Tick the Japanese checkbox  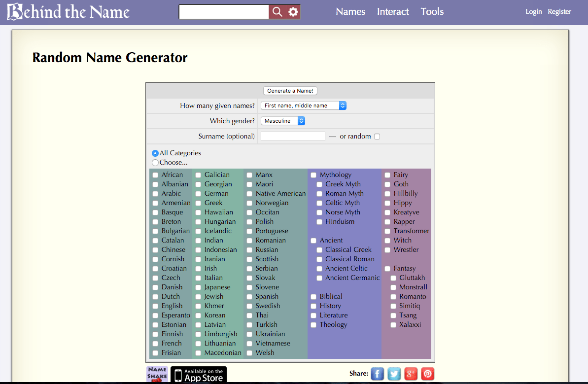(x=198, y=287)
